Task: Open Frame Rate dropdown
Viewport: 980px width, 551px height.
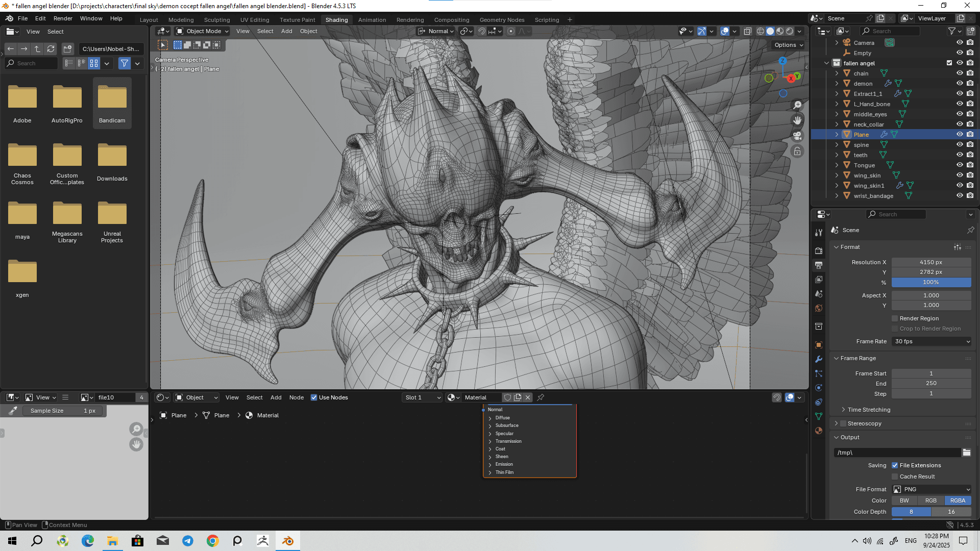Action: (932, 341)
